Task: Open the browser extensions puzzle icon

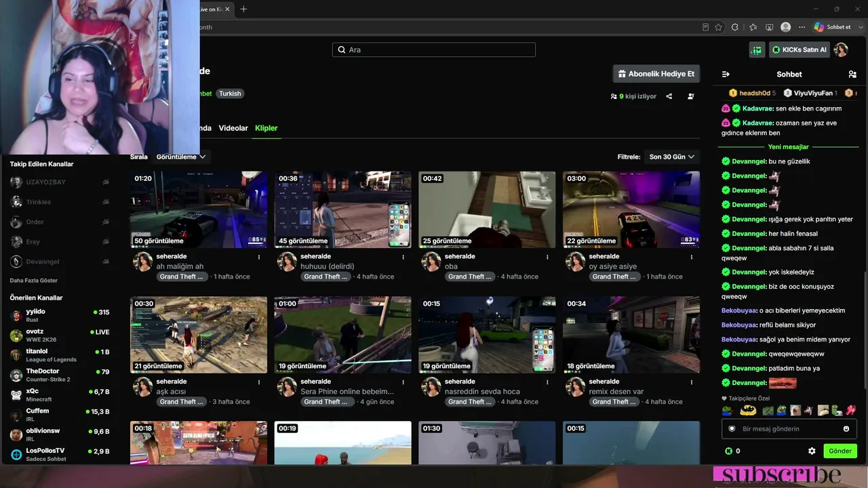Action: coord(735,27)
